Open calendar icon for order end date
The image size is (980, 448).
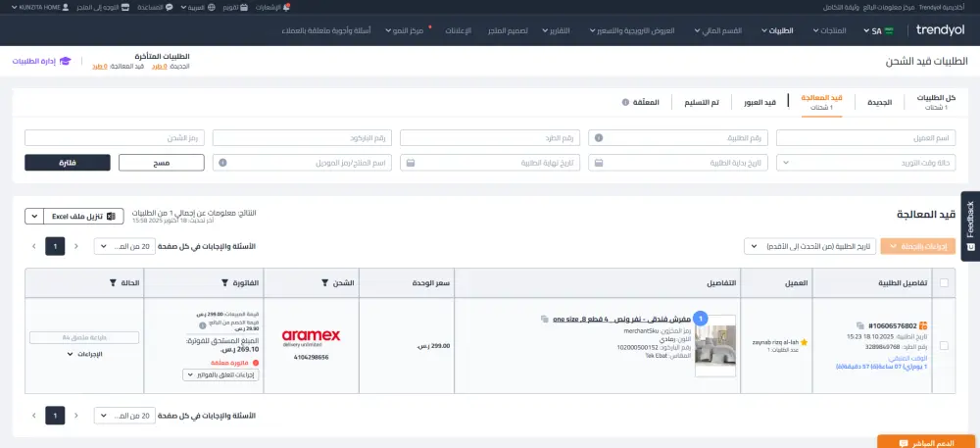point(410,163)
